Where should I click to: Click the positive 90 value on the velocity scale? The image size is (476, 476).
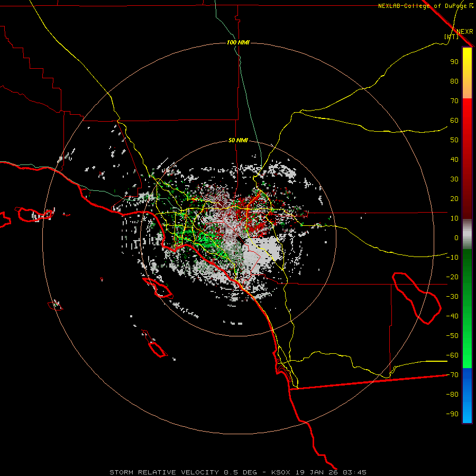point(454,62)
